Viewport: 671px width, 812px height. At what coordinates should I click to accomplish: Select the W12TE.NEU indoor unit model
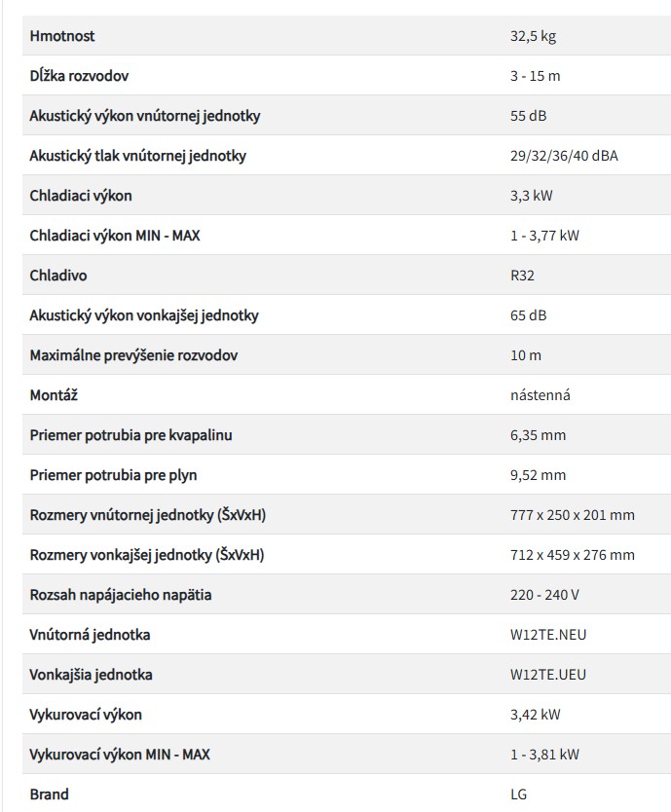tap(548, 635)
